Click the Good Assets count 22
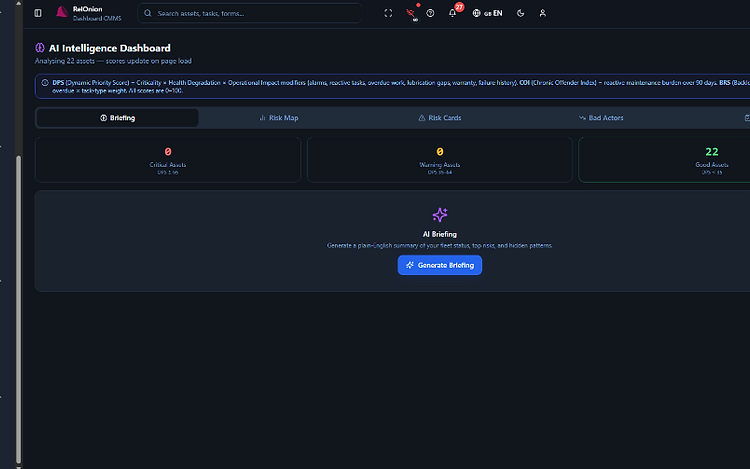 point(712,152)
